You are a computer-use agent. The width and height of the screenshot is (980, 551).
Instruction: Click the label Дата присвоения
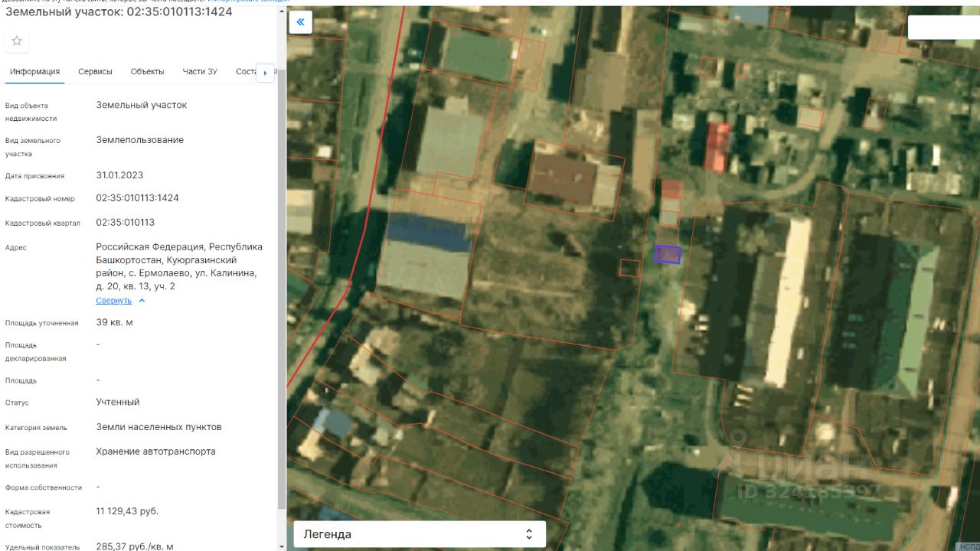point(34,176)
